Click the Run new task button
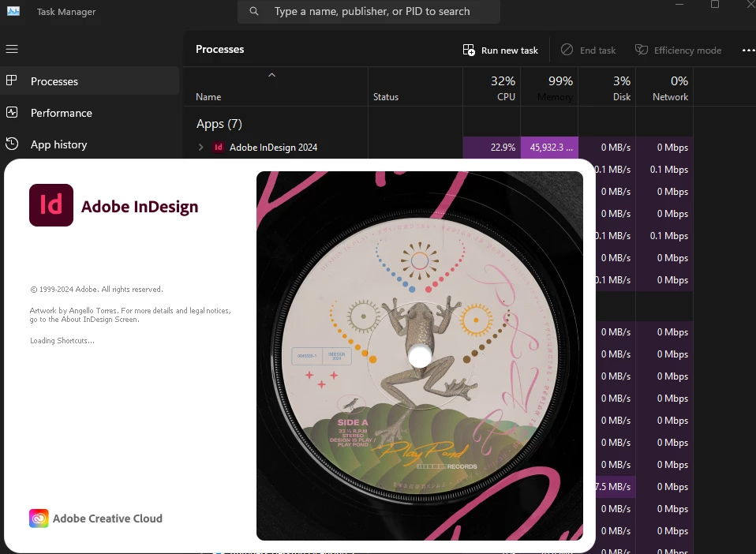Viewport: 756px width, 554px height. (x=500, y=51)
